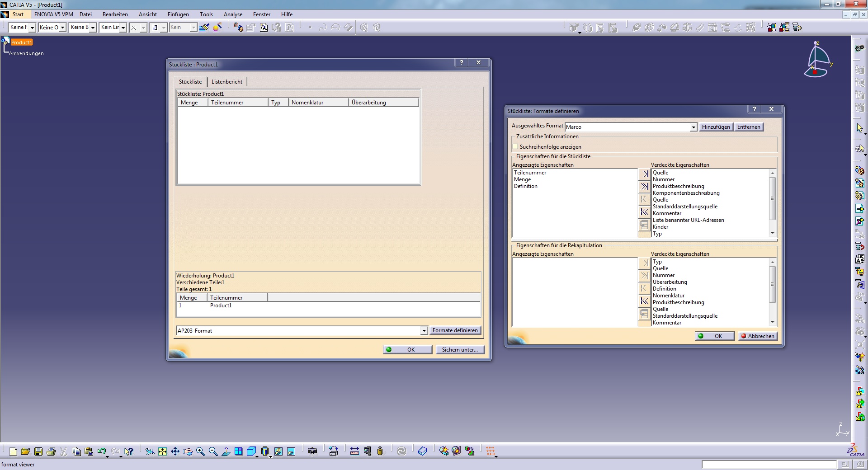Open the Analyse menu
Viewport: 868px width, 470px height.
point(233,14)
